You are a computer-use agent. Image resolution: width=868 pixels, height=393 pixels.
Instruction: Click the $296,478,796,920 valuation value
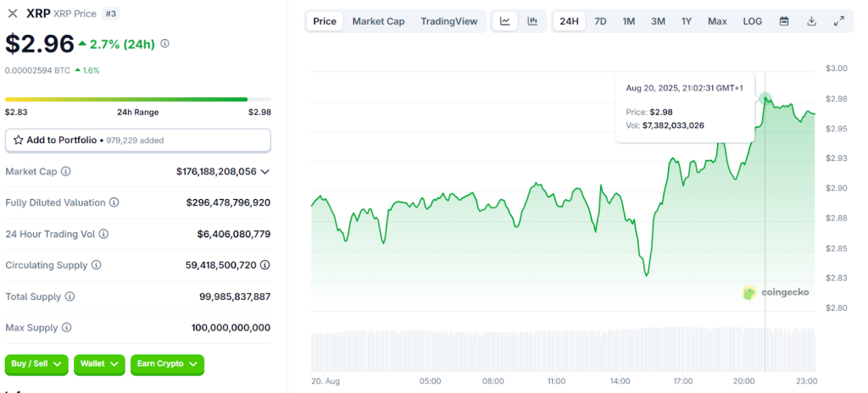(229, 202)
